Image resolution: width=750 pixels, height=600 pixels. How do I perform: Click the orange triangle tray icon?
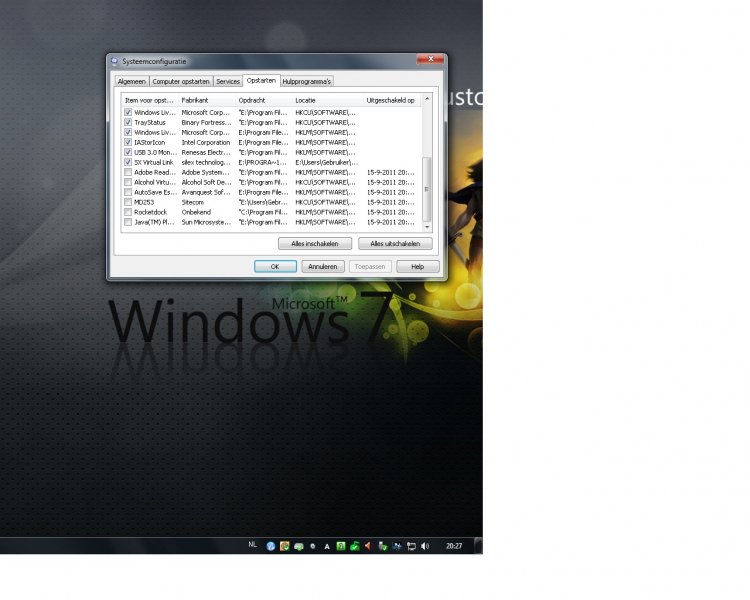(368, 546)
